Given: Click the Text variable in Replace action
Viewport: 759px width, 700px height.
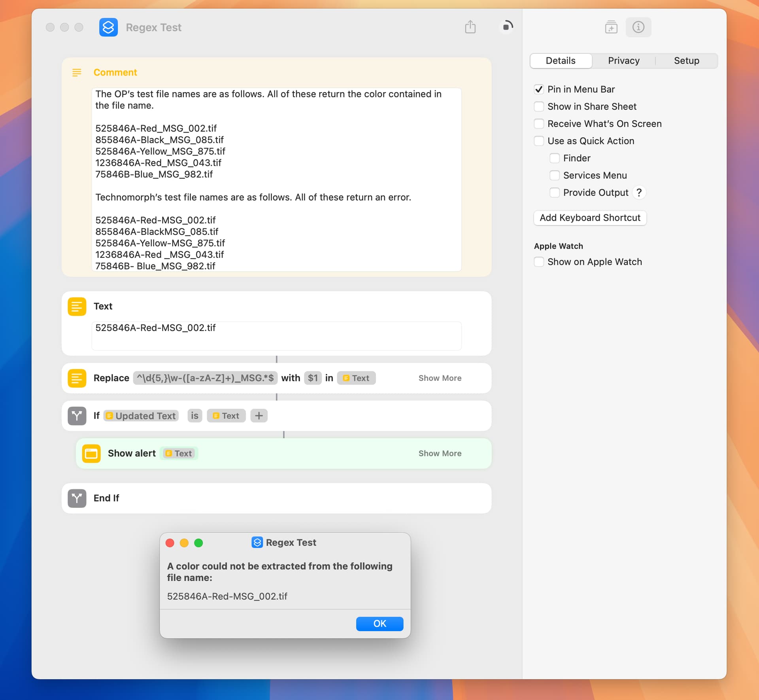Looking at the screenshot, I should point(356,378).
